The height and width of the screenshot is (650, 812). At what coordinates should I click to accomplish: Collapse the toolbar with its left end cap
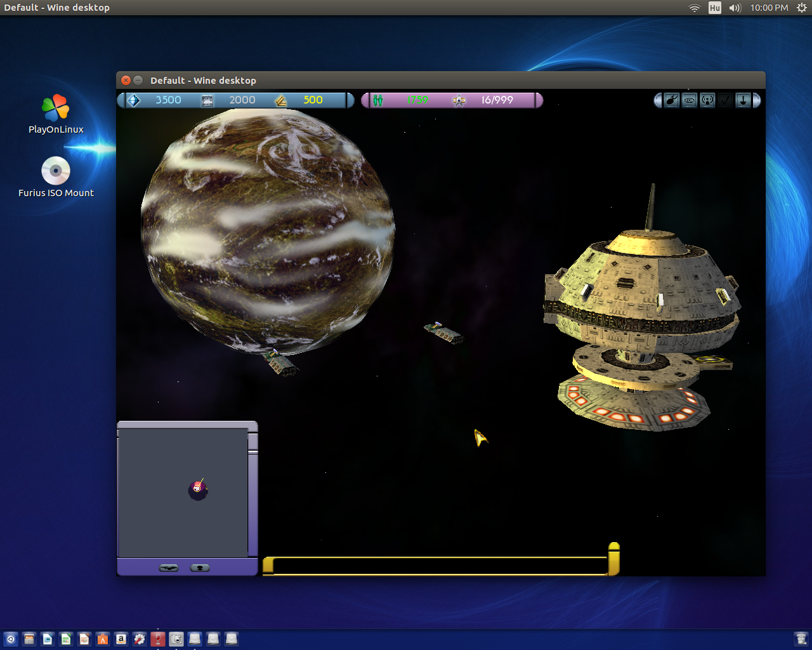658,100
